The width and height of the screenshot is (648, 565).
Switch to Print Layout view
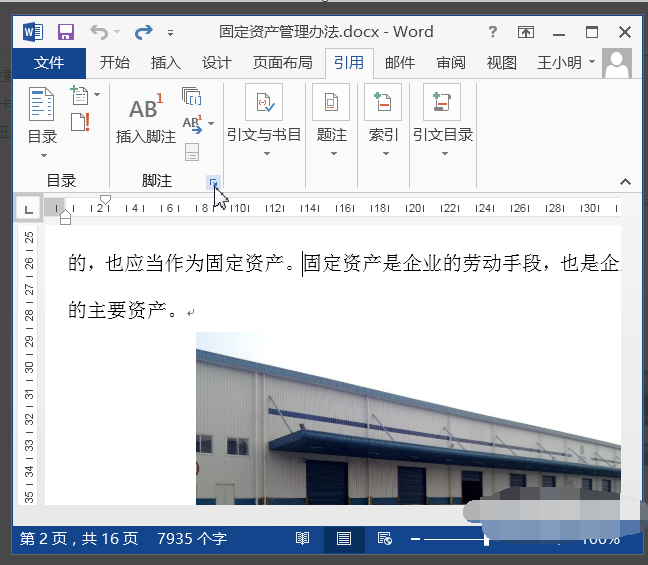point(343,539)
